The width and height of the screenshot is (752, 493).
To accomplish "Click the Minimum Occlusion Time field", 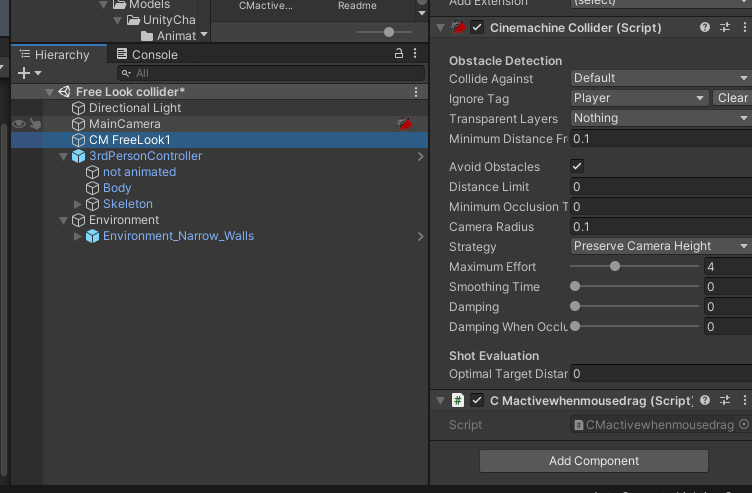I will [661, 207].
